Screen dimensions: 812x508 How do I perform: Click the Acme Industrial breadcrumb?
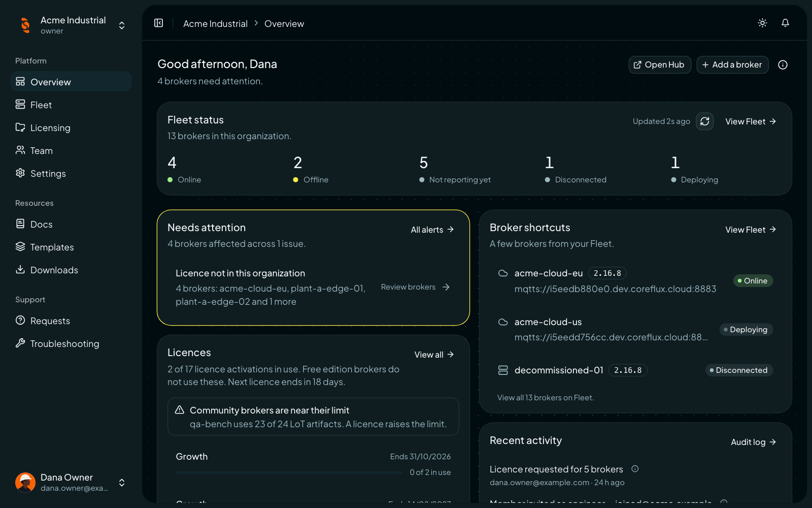(x=215, y=23)
